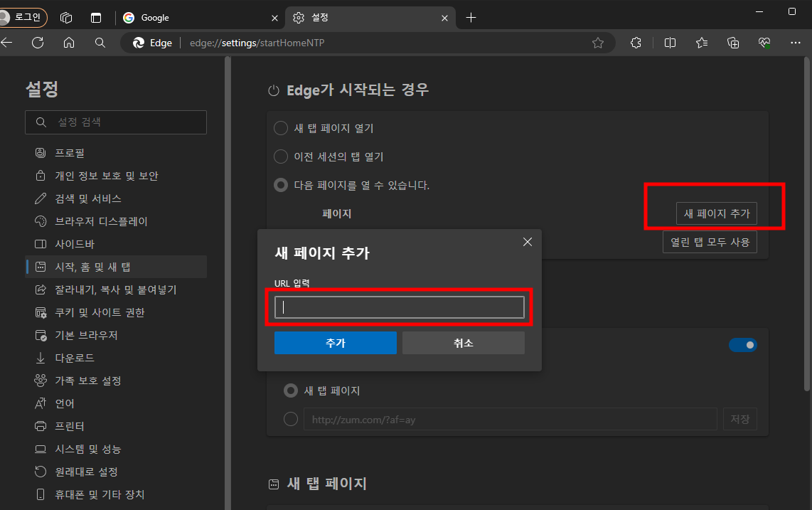Open the favorites list icon

click(702, 43)
